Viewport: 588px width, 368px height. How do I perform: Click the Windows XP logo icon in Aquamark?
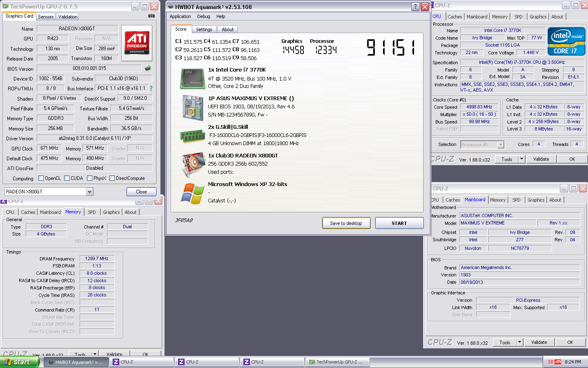pos(193,193)
